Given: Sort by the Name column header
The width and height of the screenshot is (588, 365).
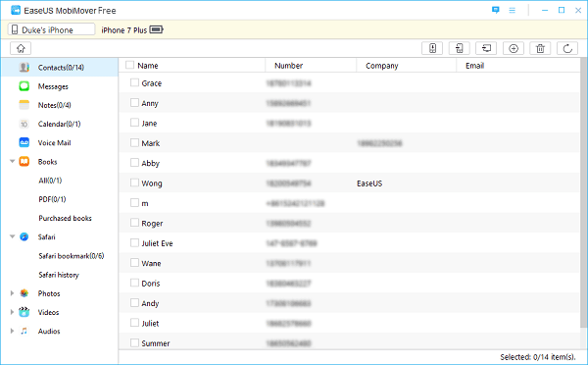Looking at the screenshot, I should coord(148,66).
